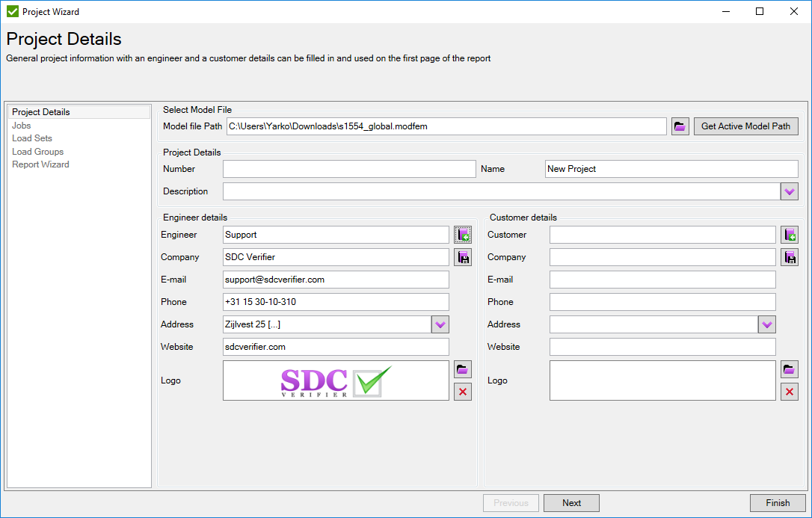Click the SDC Verifier logo preview

336,381
